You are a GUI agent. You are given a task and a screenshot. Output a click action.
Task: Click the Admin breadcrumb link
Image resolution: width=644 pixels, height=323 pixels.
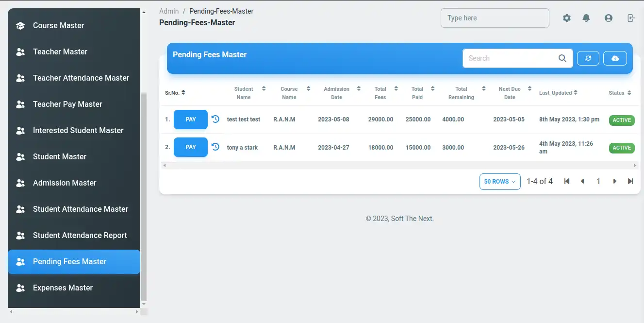[169, 11]
